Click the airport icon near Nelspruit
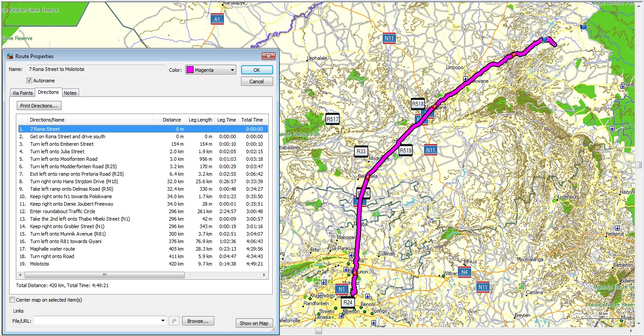Viewport: 644px width, 336px height. click(x=618, y=228)
